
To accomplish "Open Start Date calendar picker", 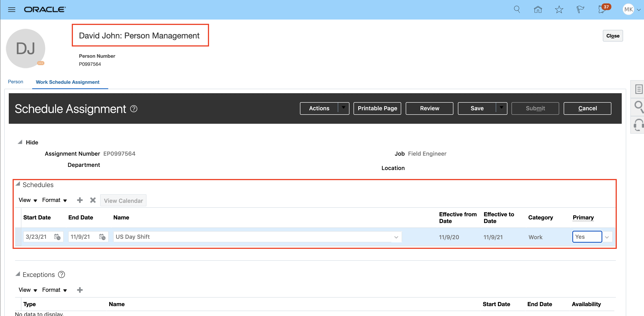I will point(57,237).
